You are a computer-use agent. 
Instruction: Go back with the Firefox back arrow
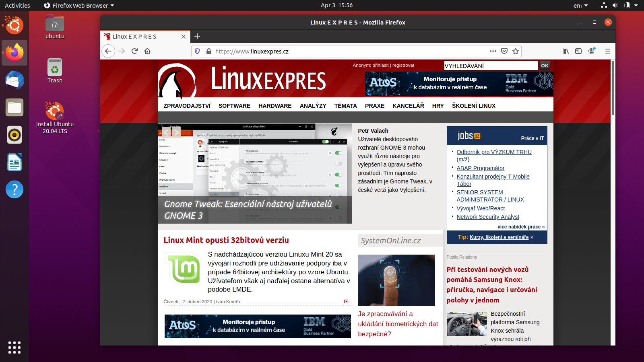click(x=108, y=51)
